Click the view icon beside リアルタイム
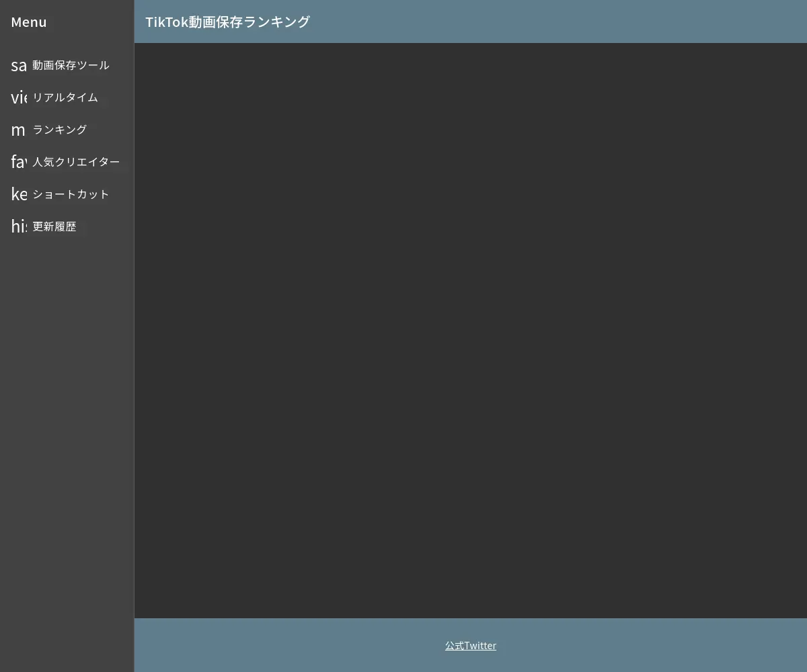Image resolution: width=807 pixels, height=672 pixels. pos(19,97)
